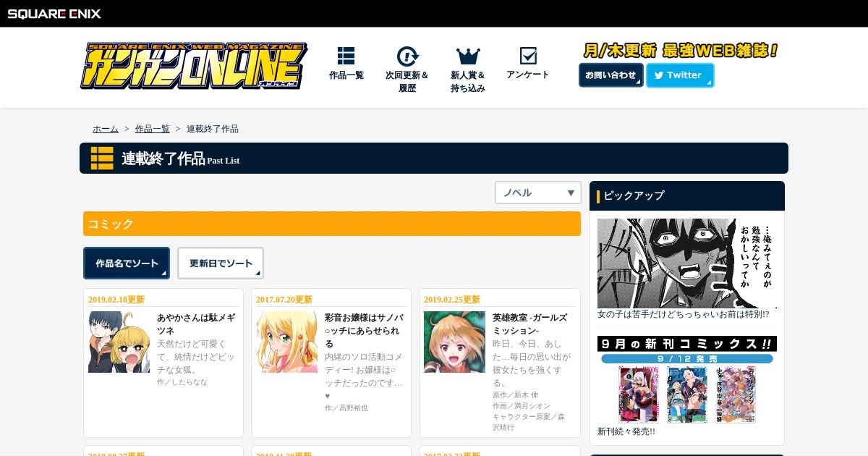This screenshot has height=456, width=868.
Task: Click the 連載終了作品 breadcrumb text
Action: coord(213,129)
